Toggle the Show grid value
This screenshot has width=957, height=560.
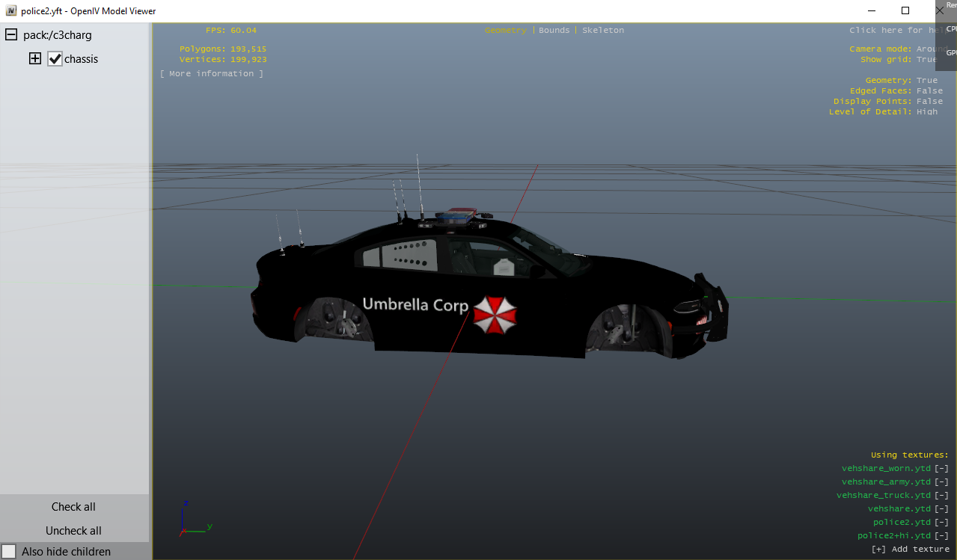(926, 60)
